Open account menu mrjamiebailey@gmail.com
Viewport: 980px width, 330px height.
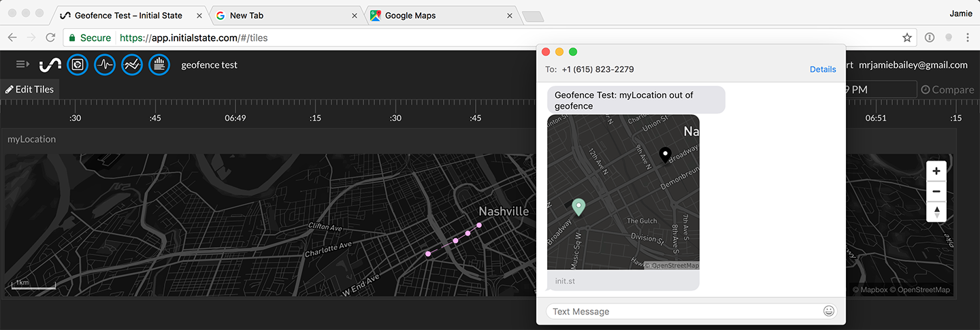(913, 65)
